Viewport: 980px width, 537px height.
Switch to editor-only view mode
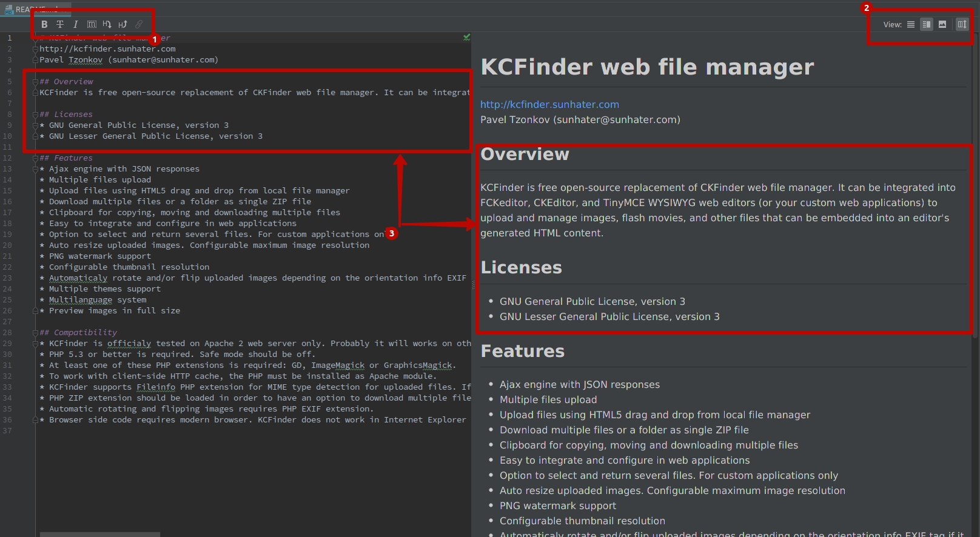click(911, 24)
